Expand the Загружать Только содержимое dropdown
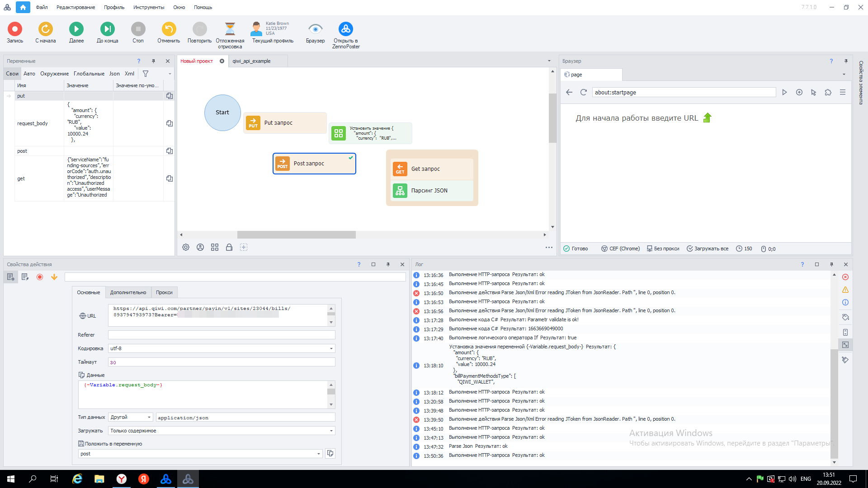Screen dimensions: 868x488 pyautogui.click(x=331, y=431)
